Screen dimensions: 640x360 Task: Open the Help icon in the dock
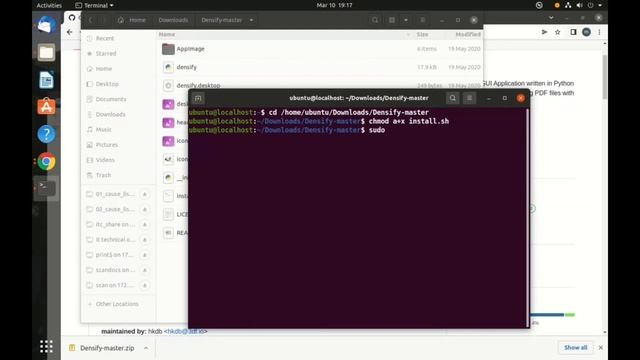(x=46, y=134)
